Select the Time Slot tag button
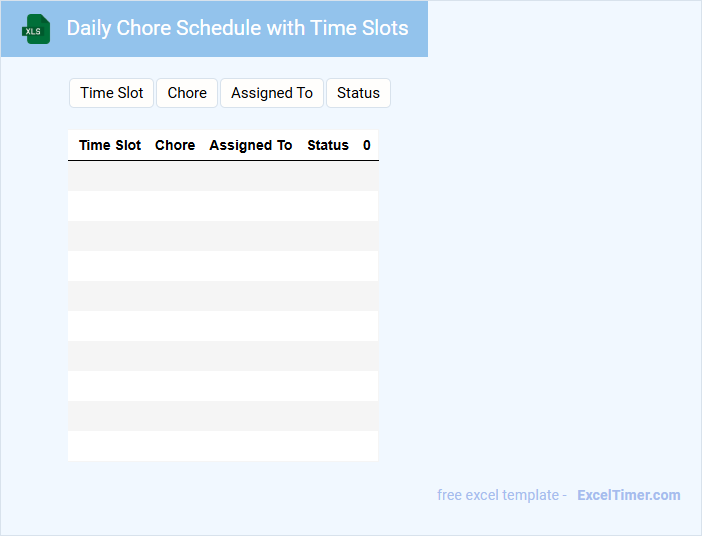702x536 pixels. point(111,93)
